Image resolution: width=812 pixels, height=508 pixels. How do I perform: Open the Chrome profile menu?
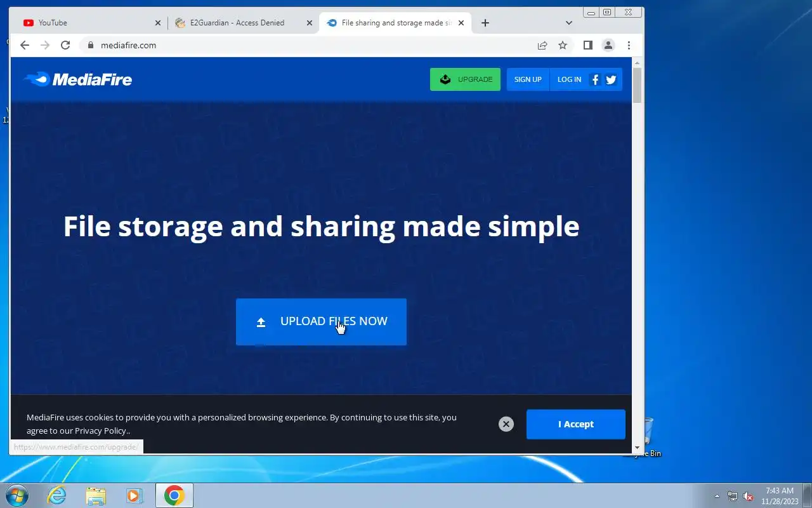tap(608, 45)
